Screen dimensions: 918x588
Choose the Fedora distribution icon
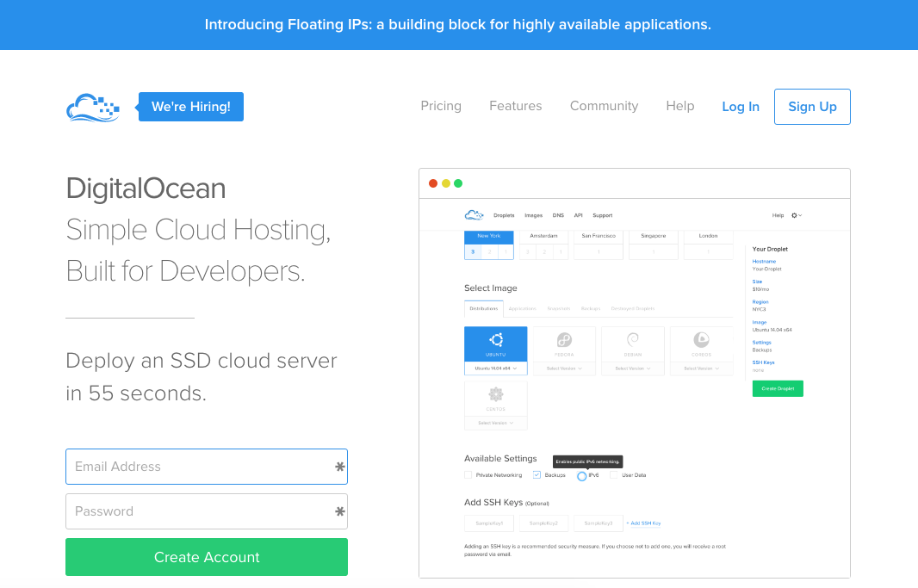tap(564, 341)
